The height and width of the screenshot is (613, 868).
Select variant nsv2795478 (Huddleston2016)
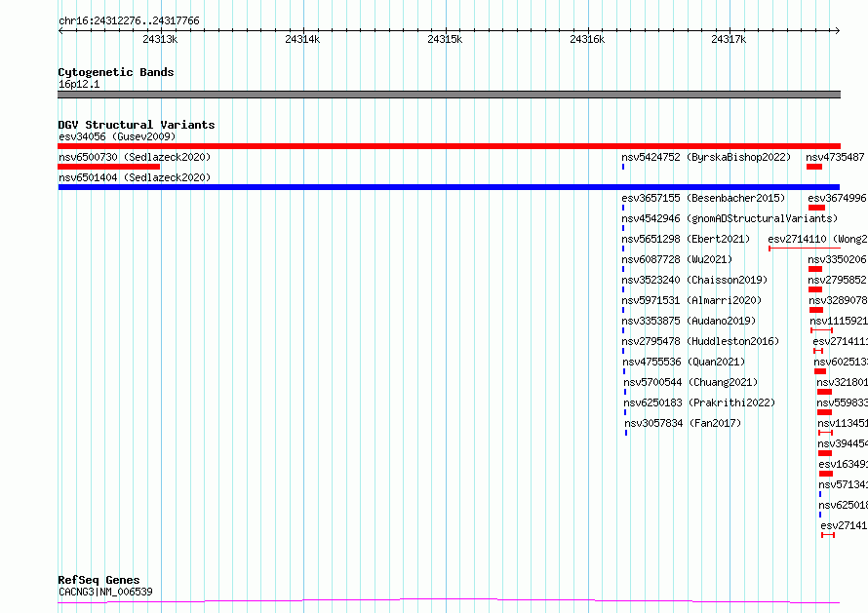[x=700, y=341]
